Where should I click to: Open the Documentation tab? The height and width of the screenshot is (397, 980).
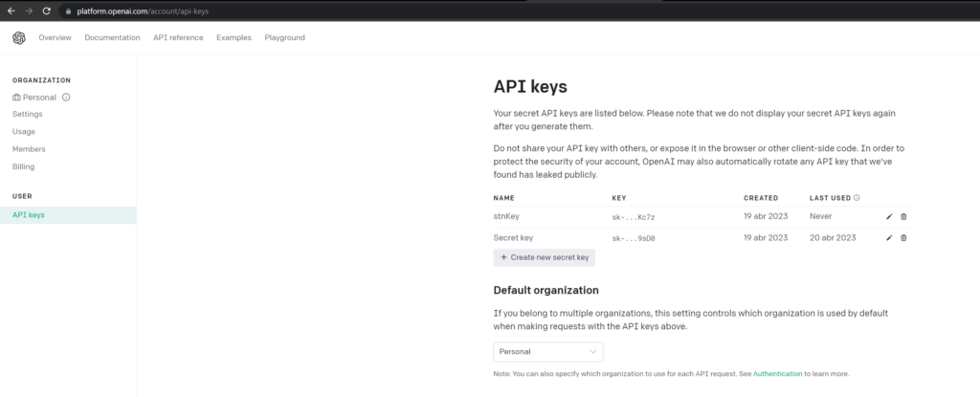tap(113, 37)
